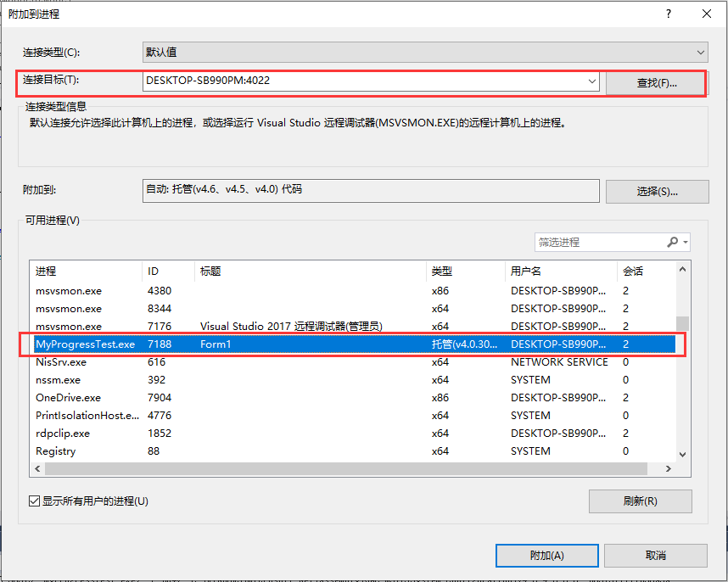The width and height of the screenshot is (728, 582).
Task: Select the MyProgressTest.exe process row
Action: 355,344
